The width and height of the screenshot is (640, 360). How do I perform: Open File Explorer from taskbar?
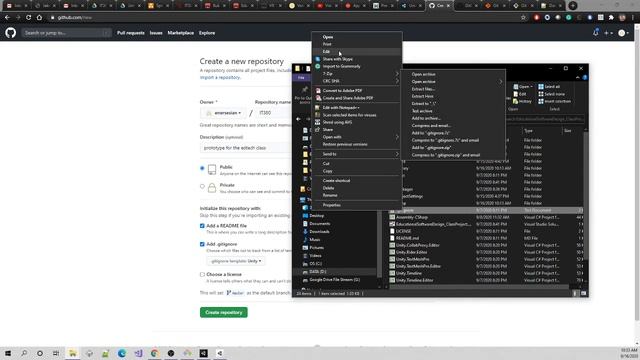click(x=73, y=353)
